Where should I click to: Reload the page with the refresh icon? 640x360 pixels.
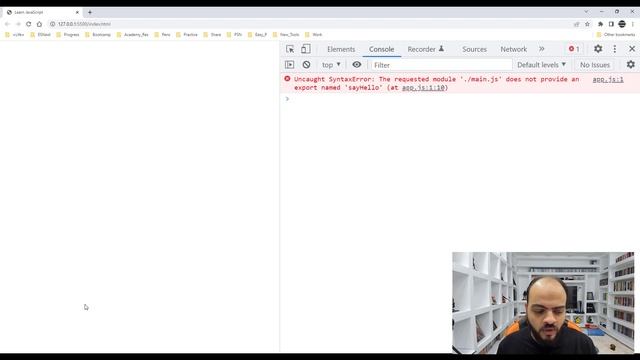(29, 24)
